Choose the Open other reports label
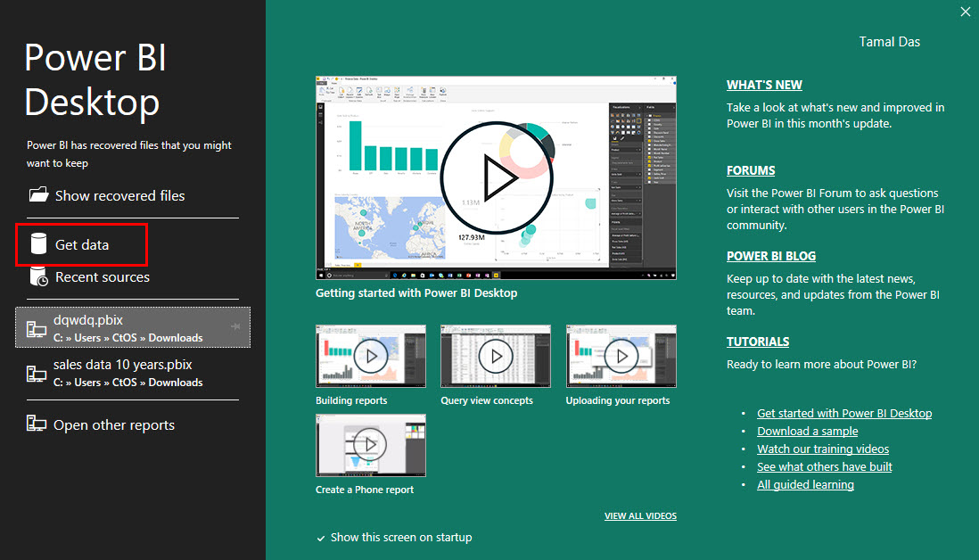Screen dimensions: 979x560 [x=114, y=425]
